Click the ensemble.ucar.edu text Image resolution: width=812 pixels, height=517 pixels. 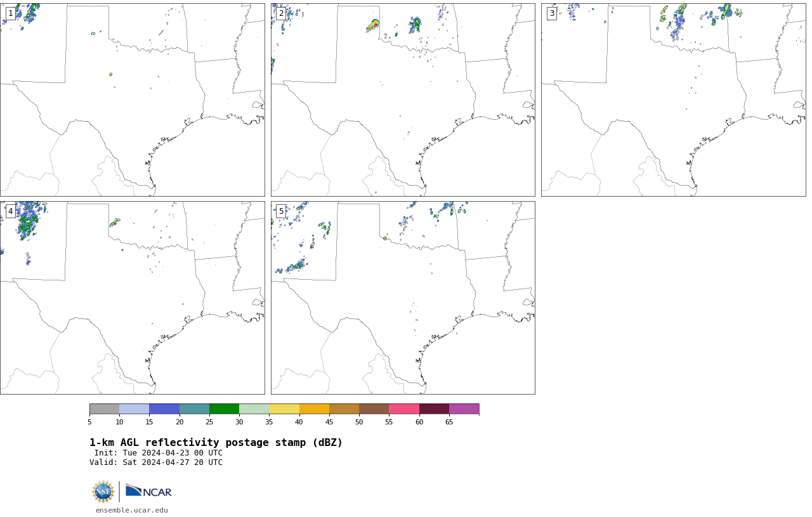[132, 510]
